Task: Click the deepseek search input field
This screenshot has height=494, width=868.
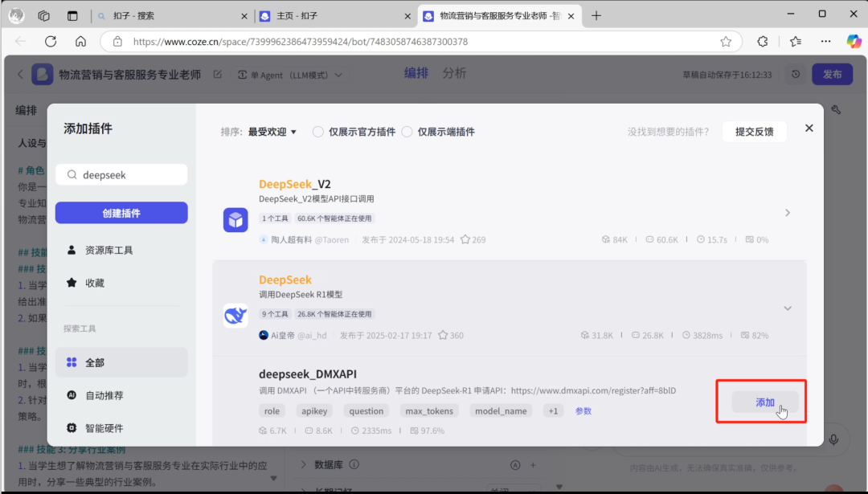Action: point(121,174)
